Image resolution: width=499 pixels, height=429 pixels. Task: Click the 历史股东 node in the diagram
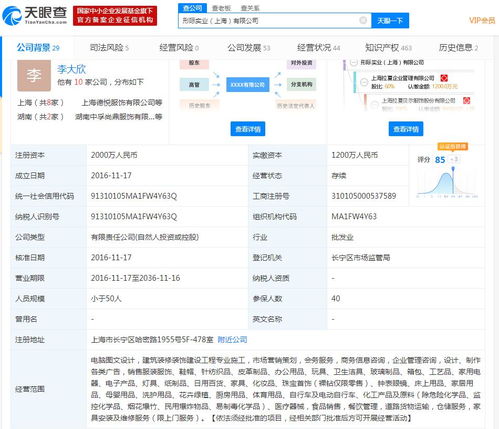[x=199, y=105]
